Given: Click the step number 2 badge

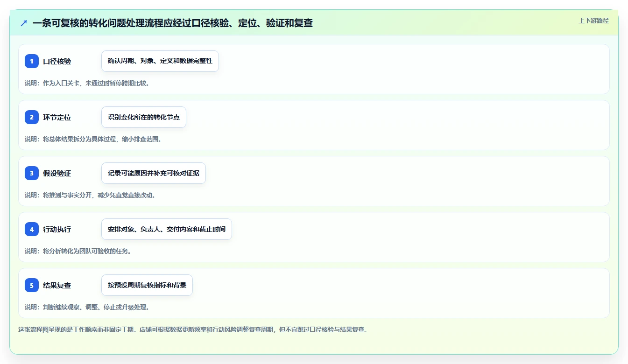Looking at the screenshot, I should [32, 117].
